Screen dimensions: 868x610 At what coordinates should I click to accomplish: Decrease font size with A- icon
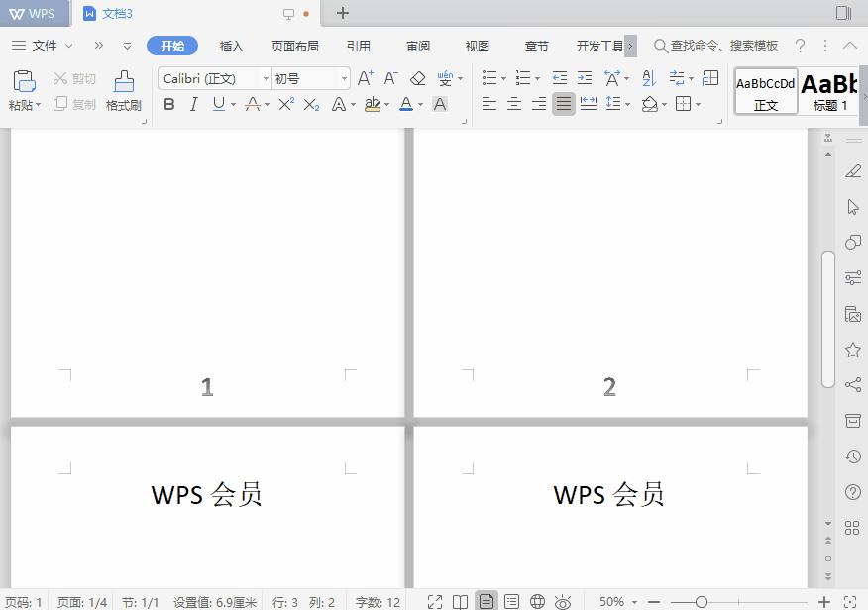click(x=390, y=78)
